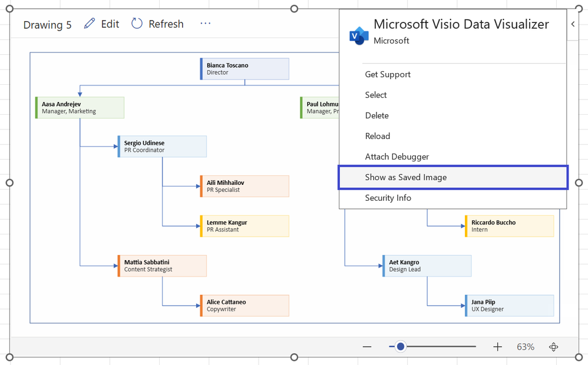Screen dimensions: 588x365
Task: Collapse the add-in menu with the chevron
Action: (572, 24)
